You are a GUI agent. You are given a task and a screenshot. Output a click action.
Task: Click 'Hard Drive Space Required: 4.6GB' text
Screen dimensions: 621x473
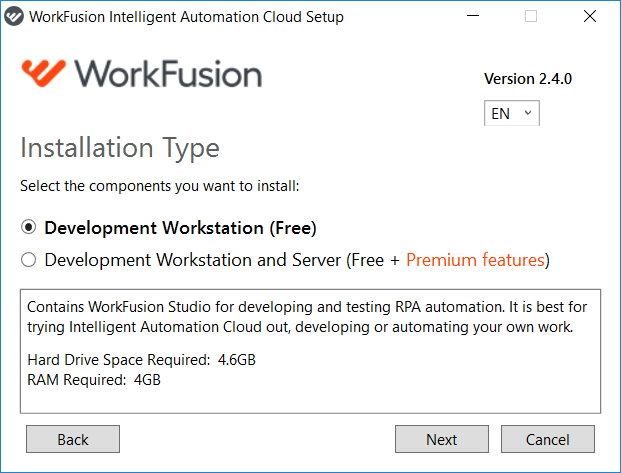tap(141, 360)
